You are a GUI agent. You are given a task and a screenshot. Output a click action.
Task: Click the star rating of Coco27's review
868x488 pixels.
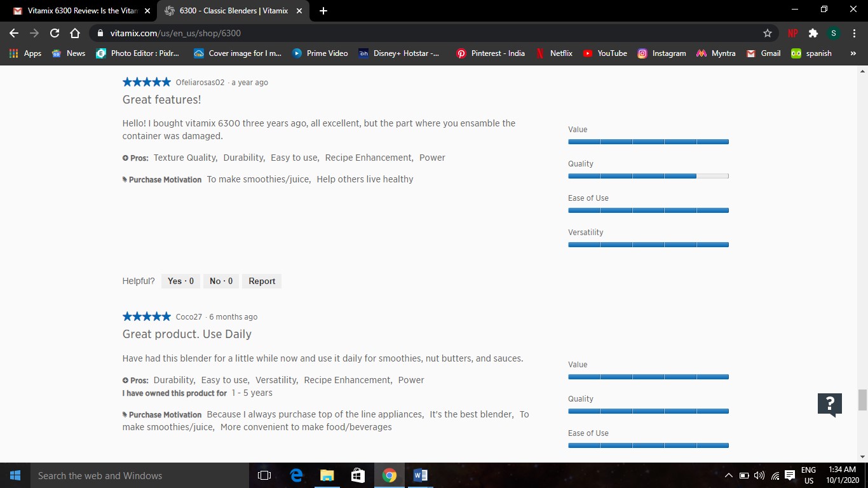(147, 316)
